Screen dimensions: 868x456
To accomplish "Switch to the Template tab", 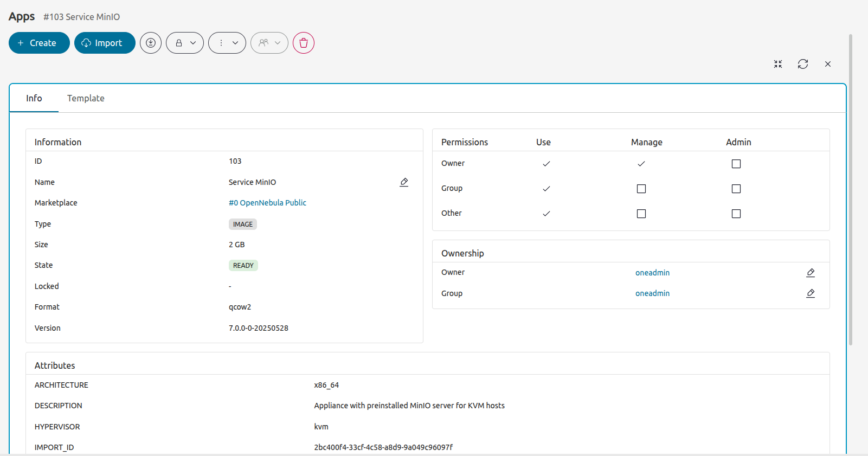I will click(x=86, y=98).
